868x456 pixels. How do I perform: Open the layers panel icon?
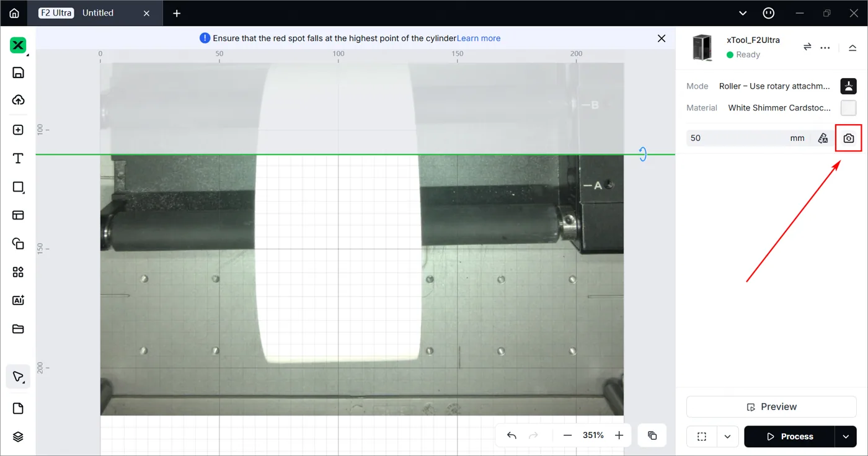pyautogui.click(x=18, y=437)
